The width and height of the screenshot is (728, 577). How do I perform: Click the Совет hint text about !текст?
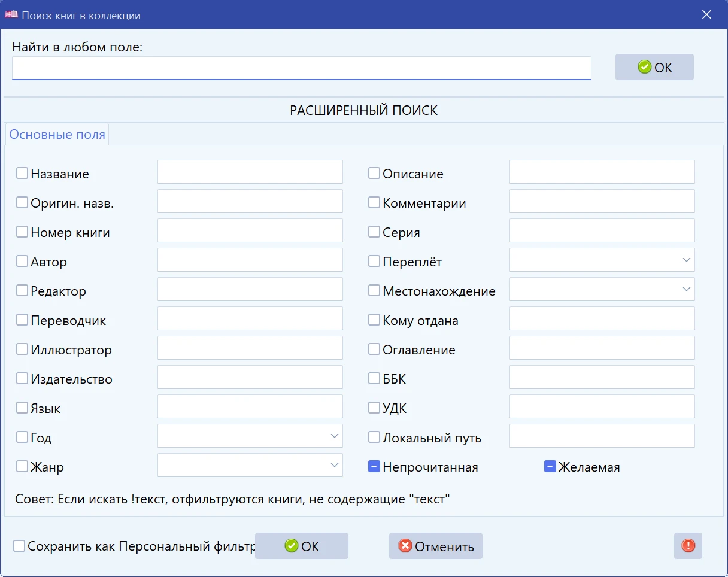point(232,499)
